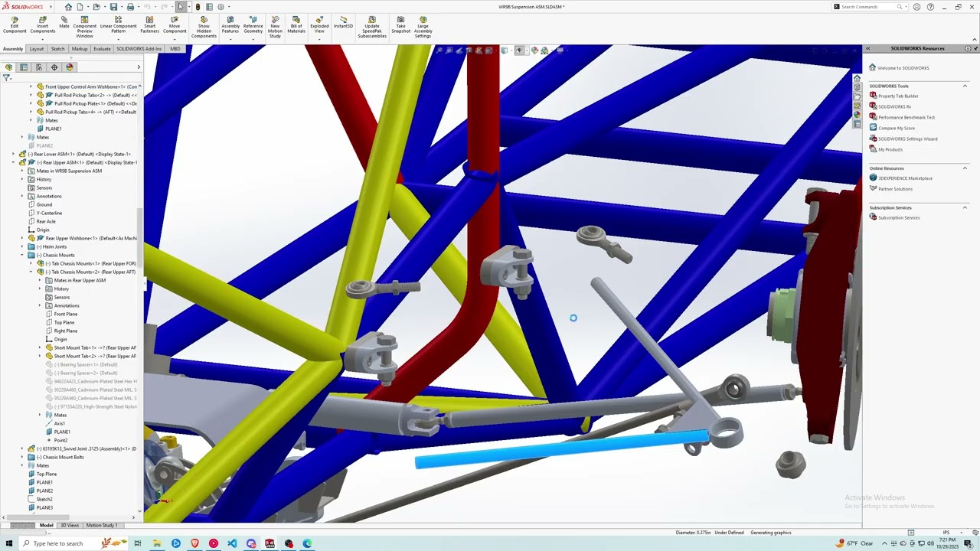Switch to the Evaluate tab
The height and width of the screenshot is (551, 980).
(x=102, y=49)
